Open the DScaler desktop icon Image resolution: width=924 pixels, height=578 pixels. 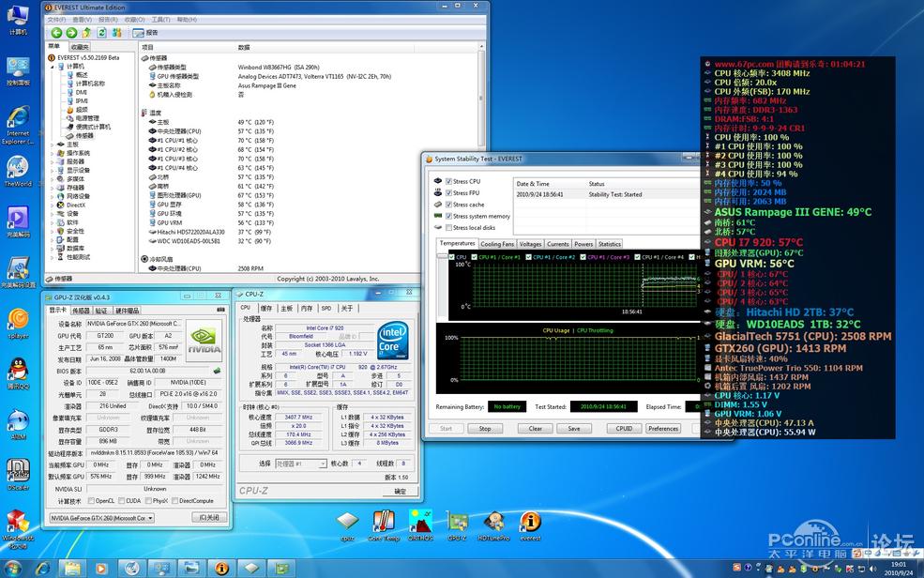pos(18,475)
